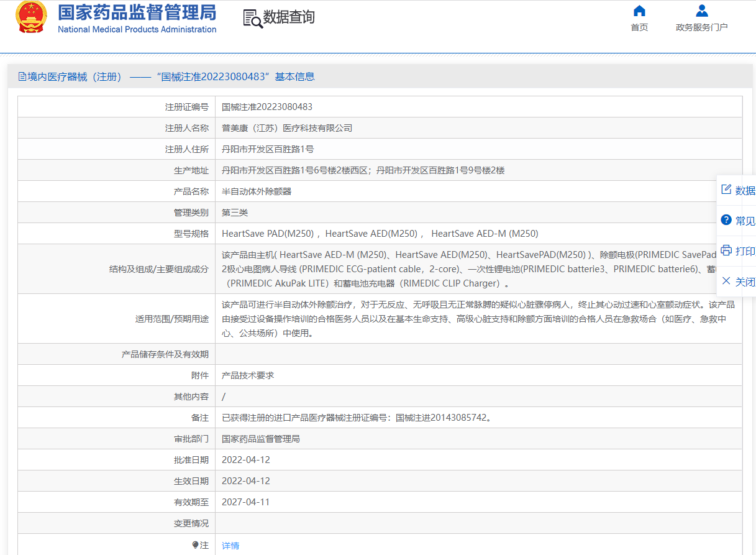Select 国家药品监督管理局 in 审批部门 row
The image size is (756, 555).
coord(261,439)
